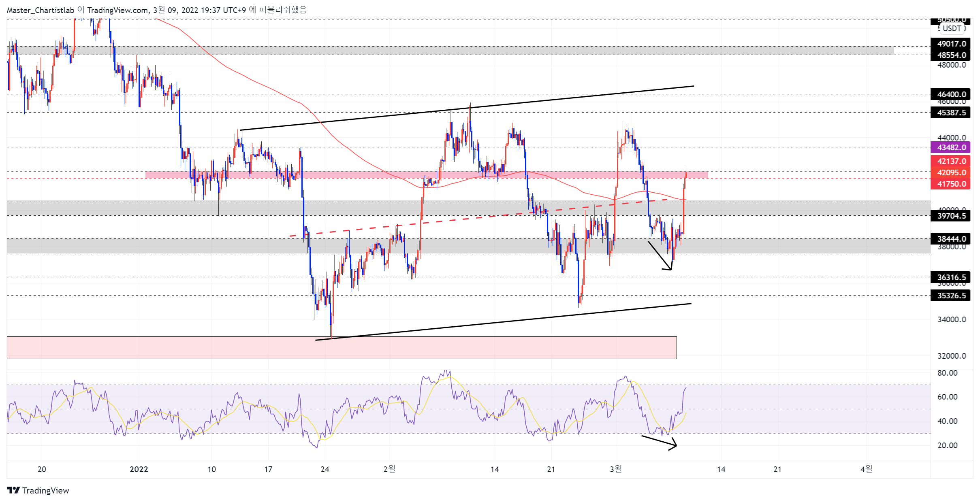Image resolution: width=980 pixels, height=502 pixels.
Task: Click the RSI 20.00 scale value
Action: 948,445
